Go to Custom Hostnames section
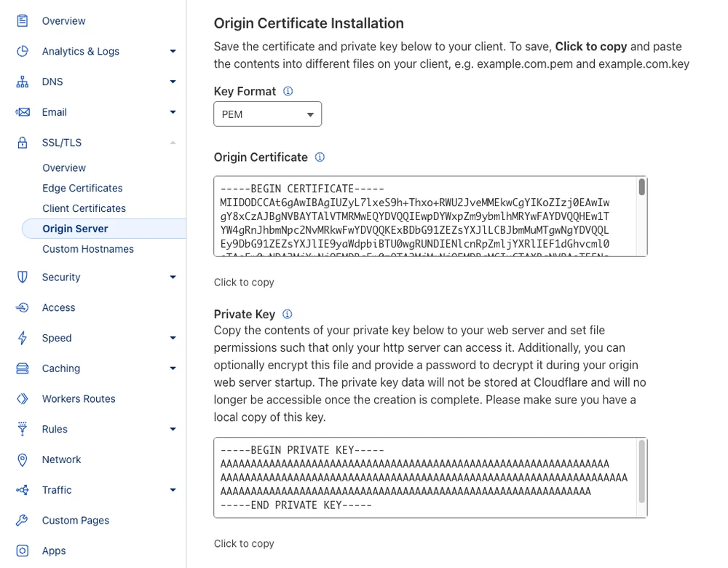The width and height of the screenshot is (728, 568). (x=88, y=249)
